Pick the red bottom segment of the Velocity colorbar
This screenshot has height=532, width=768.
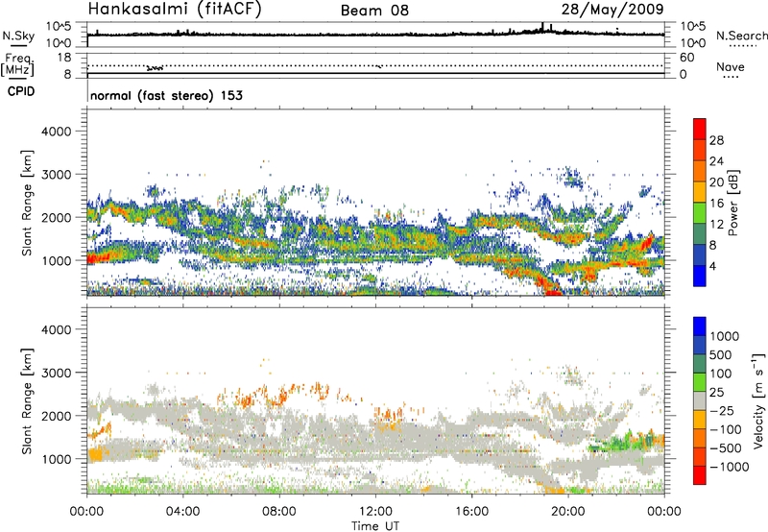(x=700, y=475)
